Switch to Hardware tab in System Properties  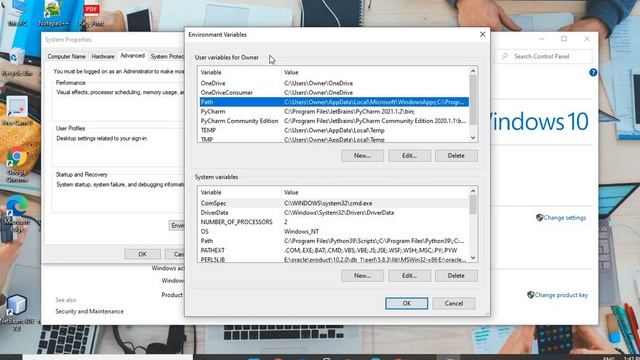point(103,56)
